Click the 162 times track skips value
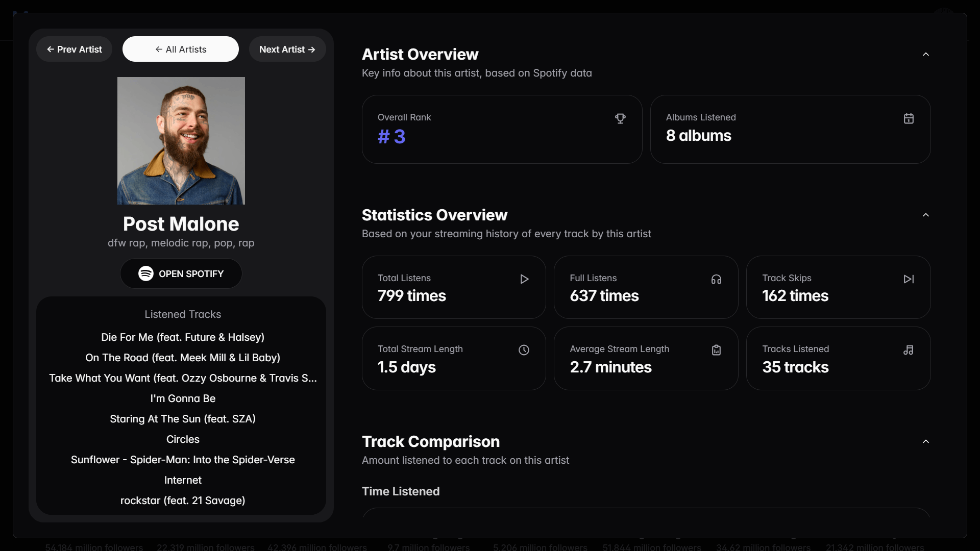The height and width of the screenshot is (551, 980). [795, 296]
